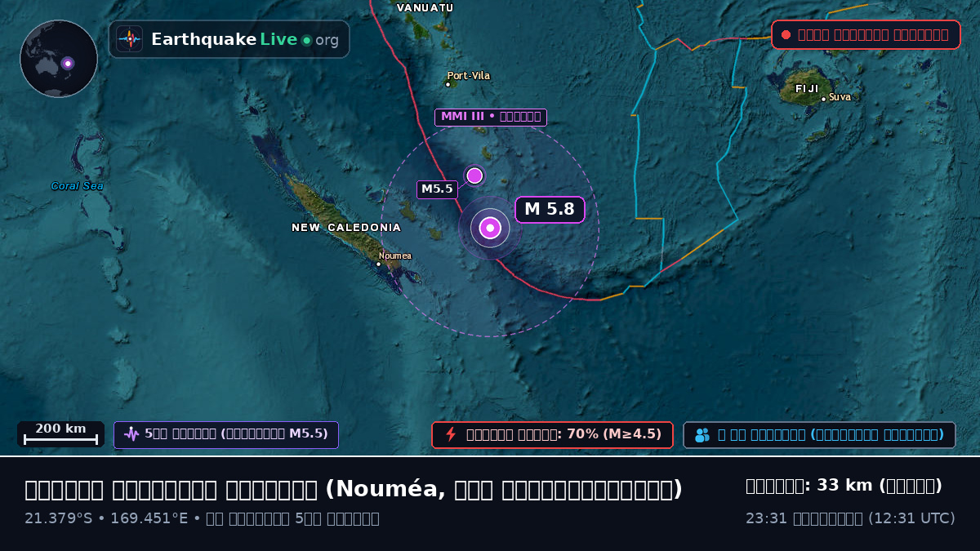Image resolution: width=980 pixels, height=551 pixels.
Task: Click the Noumea city name on map
Action: (395, 256)
